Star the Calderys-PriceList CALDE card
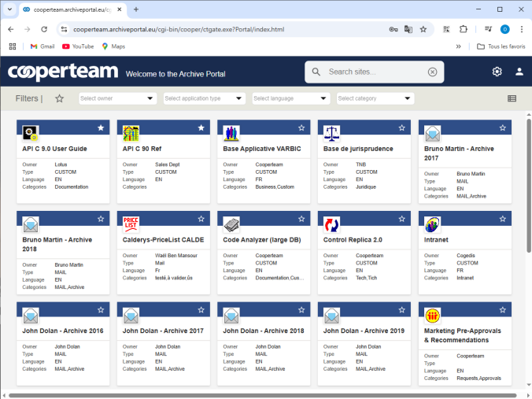 201,219
